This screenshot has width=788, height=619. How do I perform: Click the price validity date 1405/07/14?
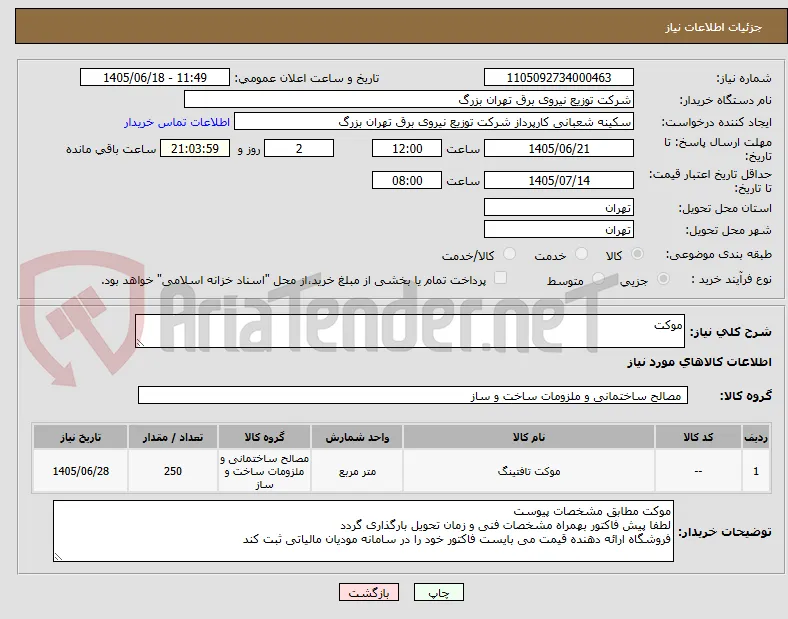[559, 180]
